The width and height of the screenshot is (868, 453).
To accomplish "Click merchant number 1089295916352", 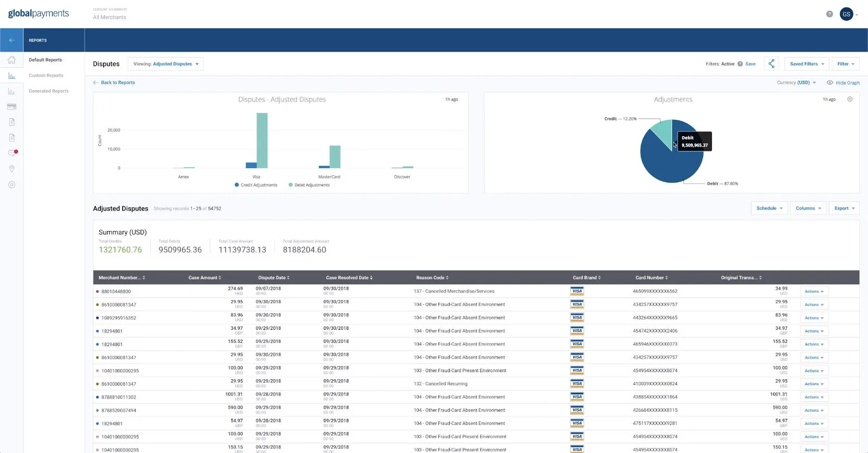I will [x=119, y=318].
